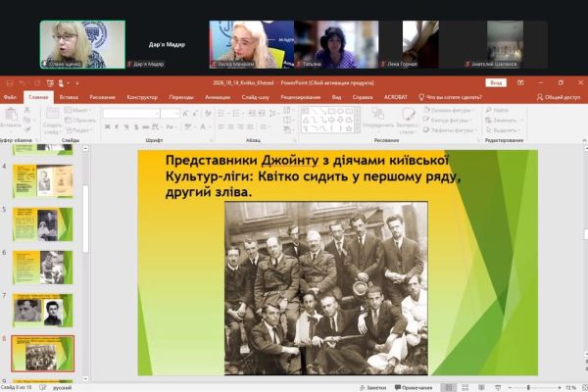Toggle left text alignment
The height and width of the screenshot is (392, 588).
[x=221, y=127]
